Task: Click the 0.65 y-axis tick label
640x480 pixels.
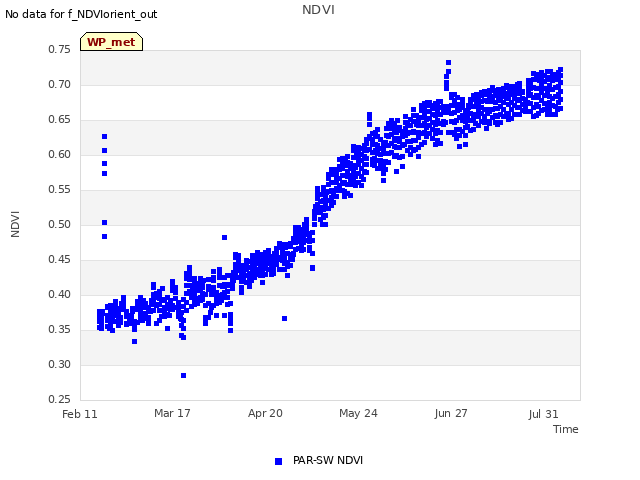Action: [59, 120]
